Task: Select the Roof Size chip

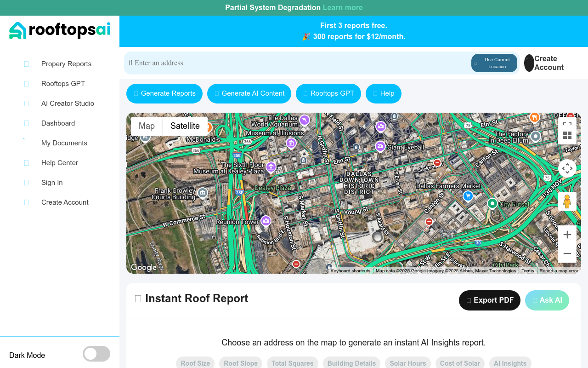Action: (x=195, y=363)
